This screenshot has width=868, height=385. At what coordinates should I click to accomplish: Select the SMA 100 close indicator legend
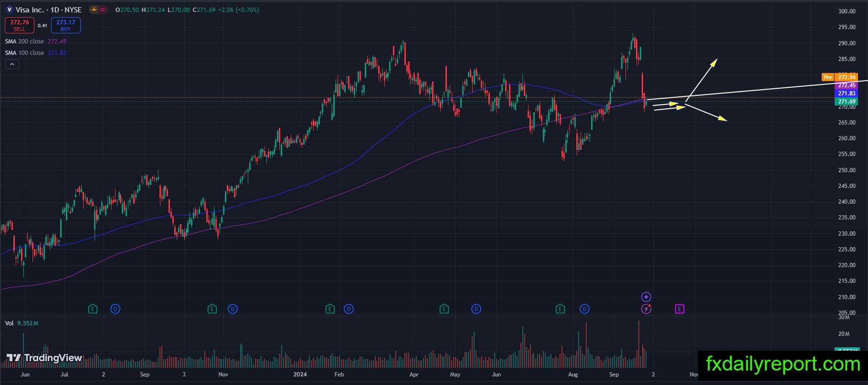coord(36,53)
